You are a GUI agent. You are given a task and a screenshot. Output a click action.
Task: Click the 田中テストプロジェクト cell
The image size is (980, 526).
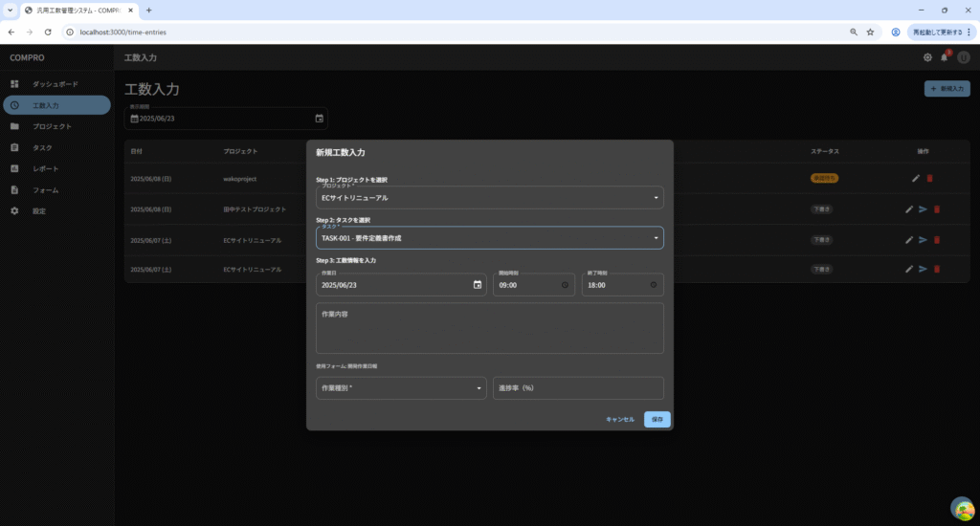255,209
